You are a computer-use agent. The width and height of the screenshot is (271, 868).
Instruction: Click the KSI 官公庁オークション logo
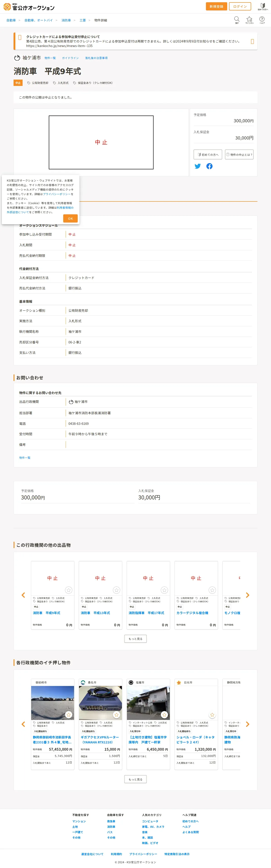29,7
